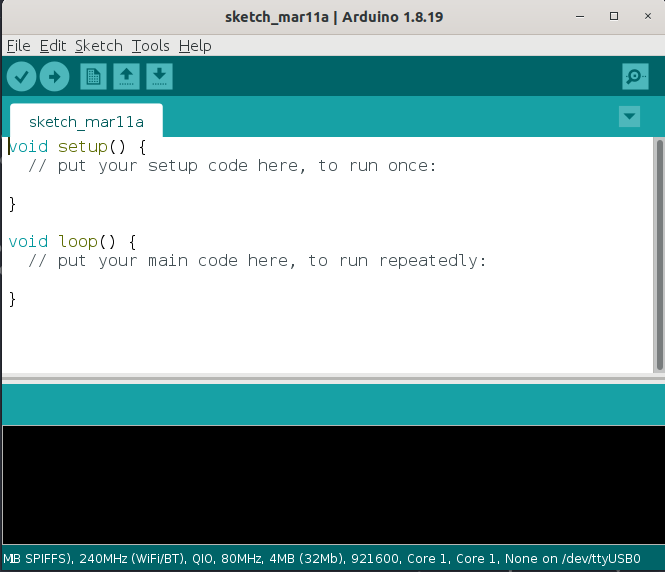Click the setup code comment line
The height and width of the screenshot is (572, 665).
(232, 166)
